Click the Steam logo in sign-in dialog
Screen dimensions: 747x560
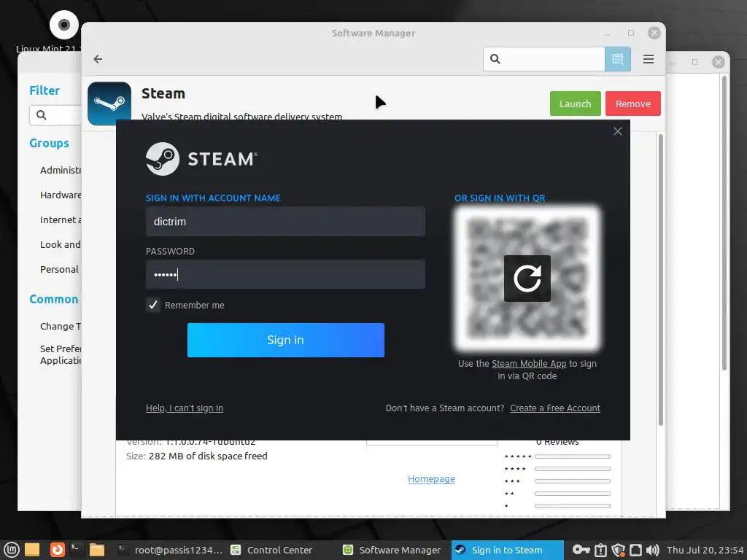pyautogui.click(x=202, y=159)
